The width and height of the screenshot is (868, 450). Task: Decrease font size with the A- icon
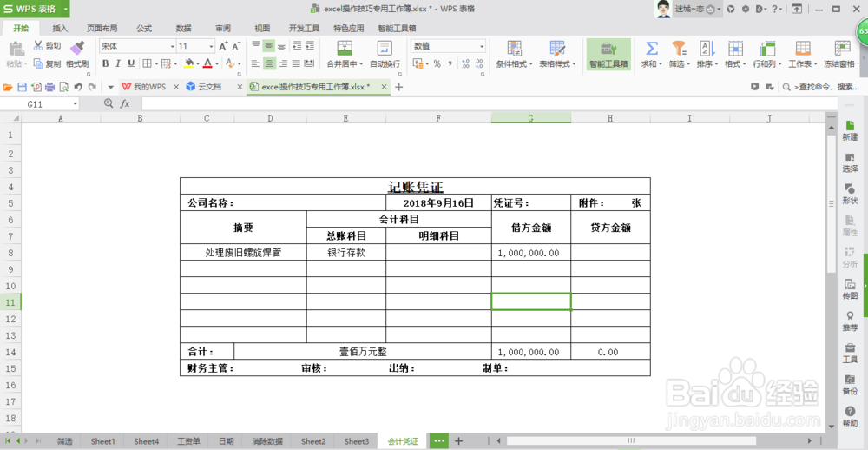[x=236, y=47]
